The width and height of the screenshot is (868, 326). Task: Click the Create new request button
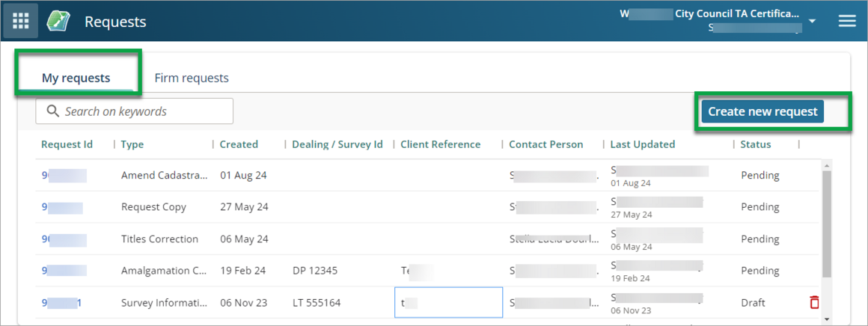[x=762, y=111]
